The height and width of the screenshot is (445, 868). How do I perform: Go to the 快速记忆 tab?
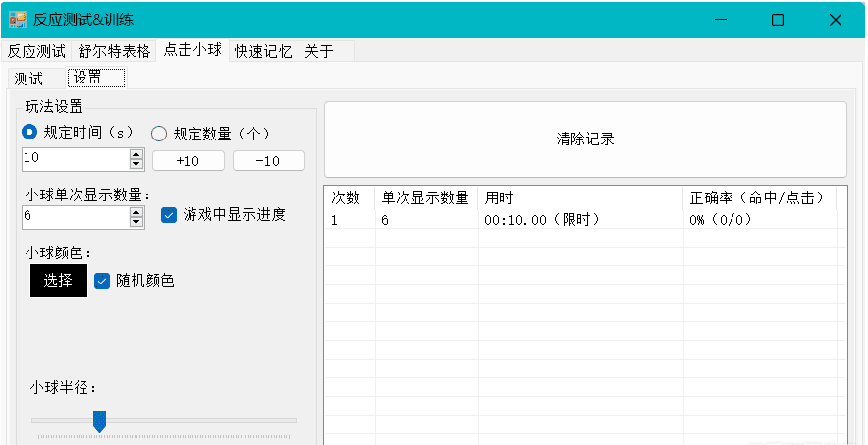[x=263, y=51]
